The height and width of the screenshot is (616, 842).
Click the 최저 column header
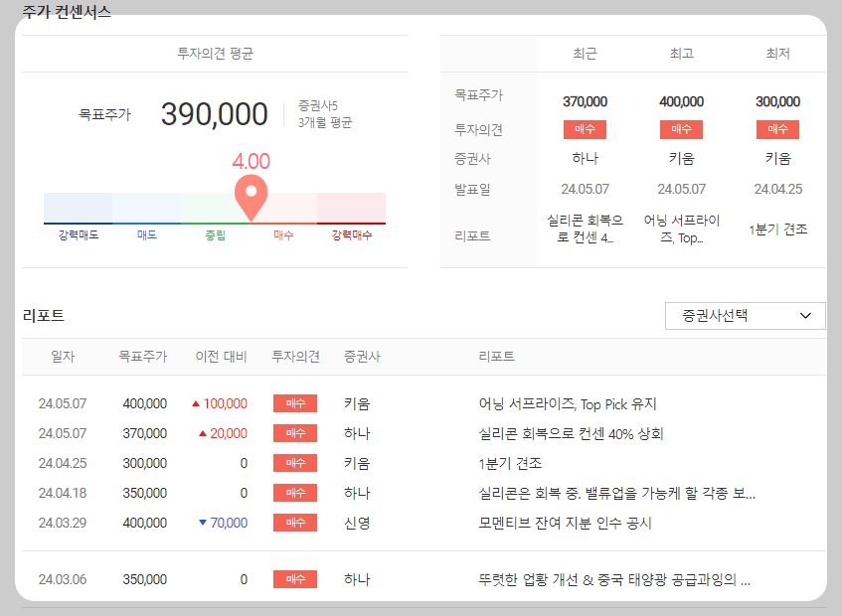tap(778, 53)
